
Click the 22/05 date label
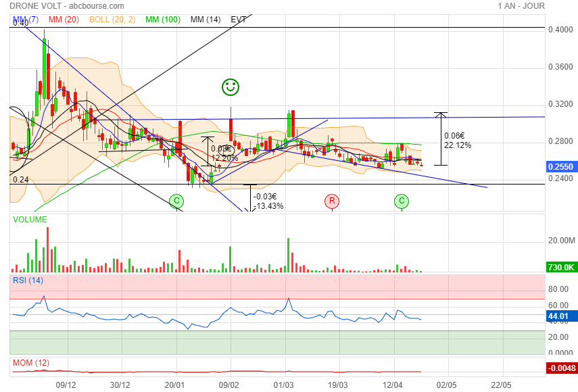[x=501, y=385]
